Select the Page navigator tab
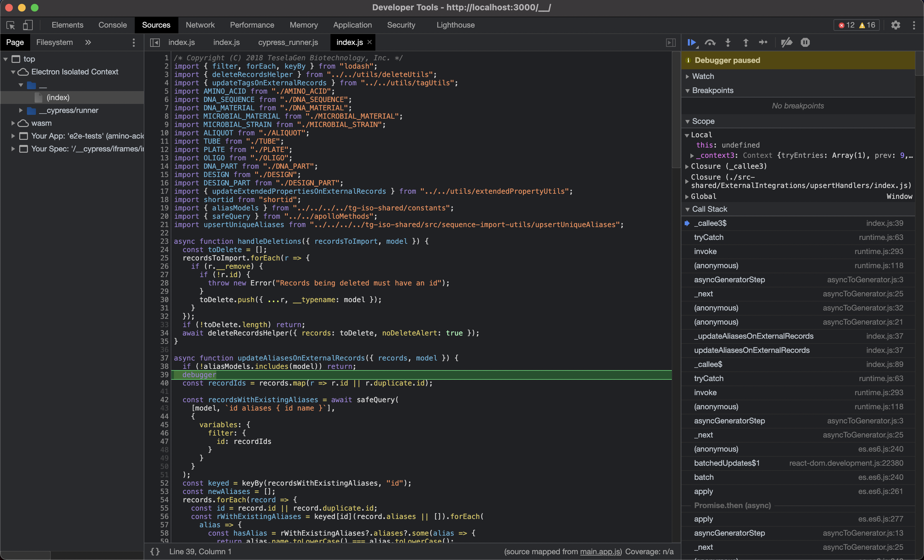 pyautogui.click(x=15, y=42)
